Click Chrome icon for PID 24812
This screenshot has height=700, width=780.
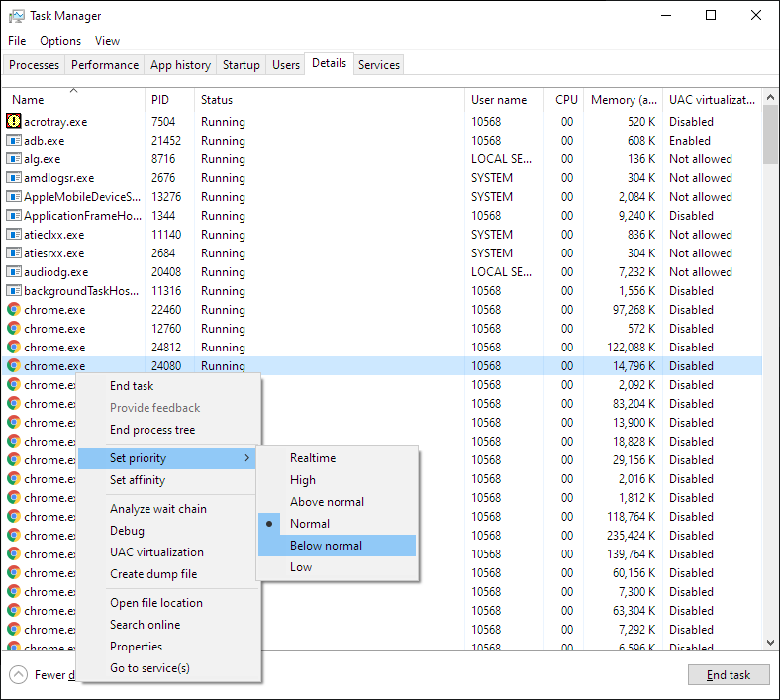tap(14, 347)
